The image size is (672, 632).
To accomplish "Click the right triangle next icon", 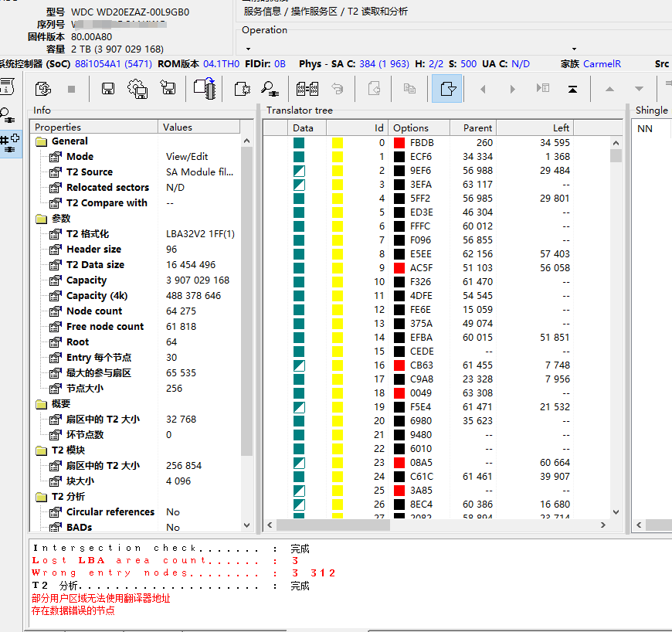I will click(x=513, y=89).
